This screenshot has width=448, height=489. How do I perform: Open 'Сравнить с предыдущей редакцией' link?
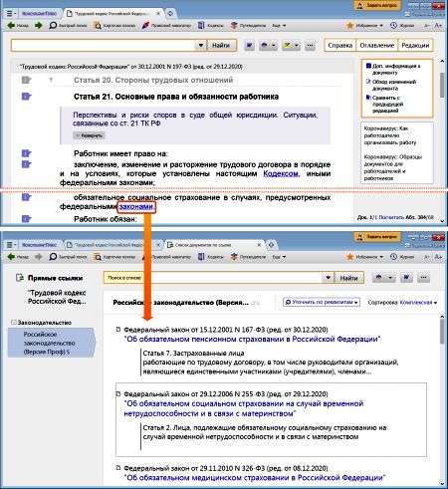tap(385, 104)
